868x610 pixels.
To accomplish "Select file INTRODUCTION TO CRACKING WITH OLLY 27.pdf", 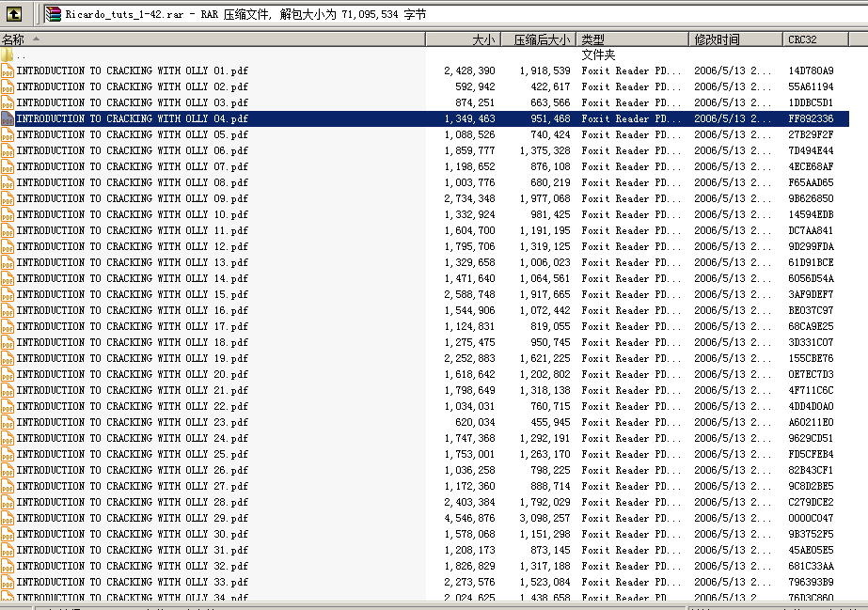I will coord(133,487).
